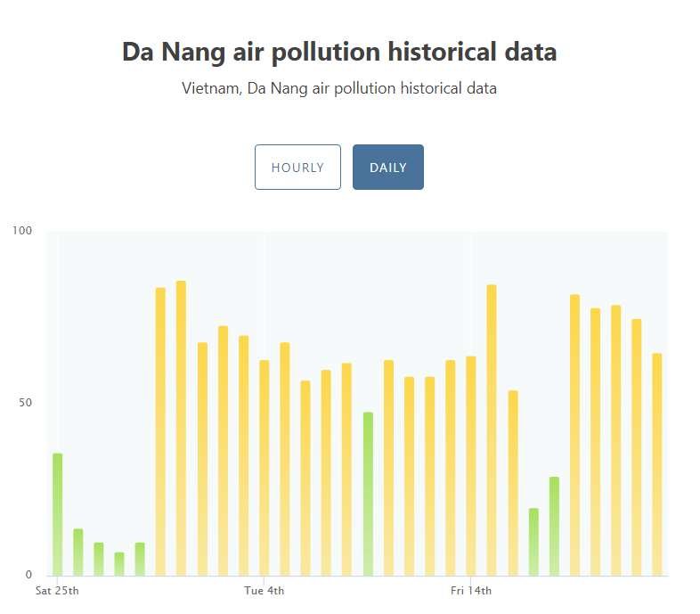Image resolution: width=700 pixels, height=614 pixels.
Task: Click the tallest yellow bar in chart
Action: (181, 428)
